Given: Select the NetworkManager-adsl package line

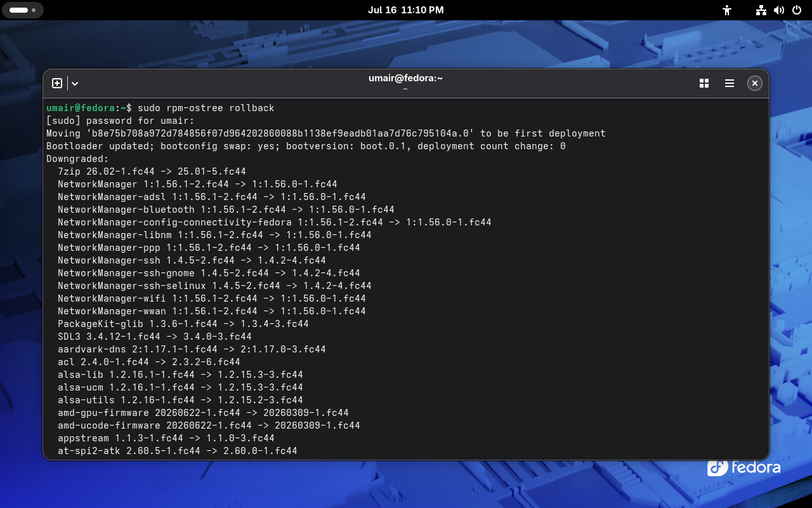Looking at the screenshot, I should tap(212, 197).
